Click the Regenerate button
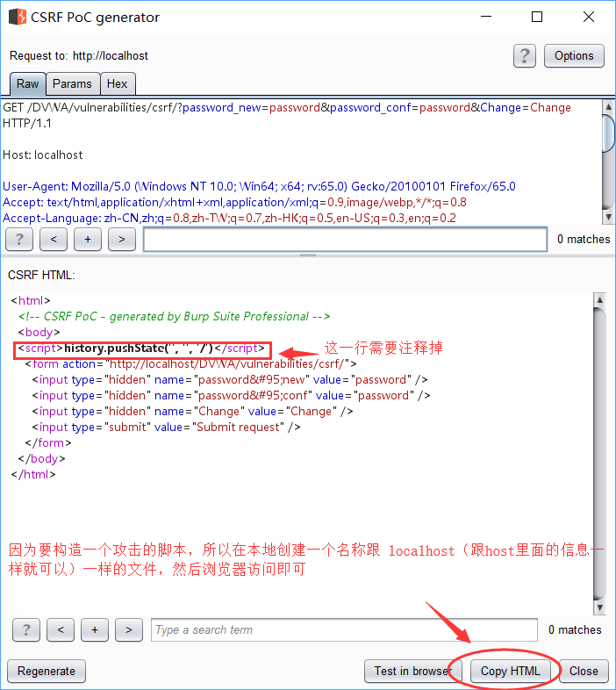This screenshot has width=616, height=690. [x=47, y=671]
